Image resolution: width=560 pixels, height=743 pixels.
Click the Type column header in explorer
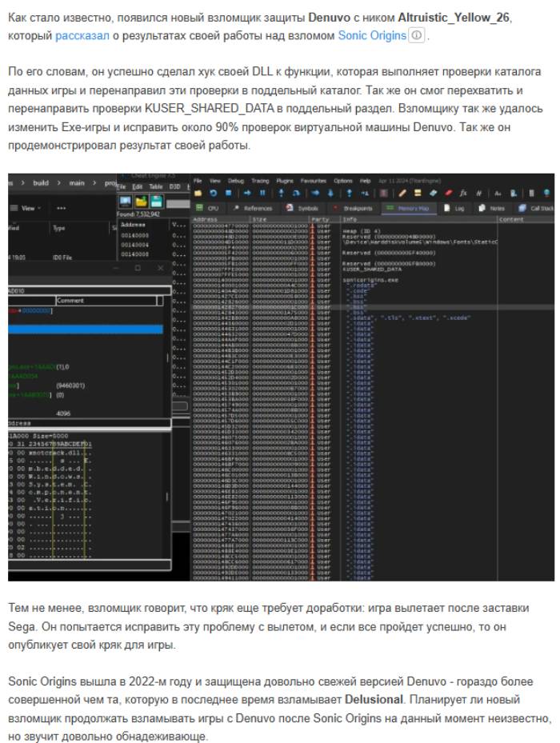pyautogui.click(x=58, y=228)
